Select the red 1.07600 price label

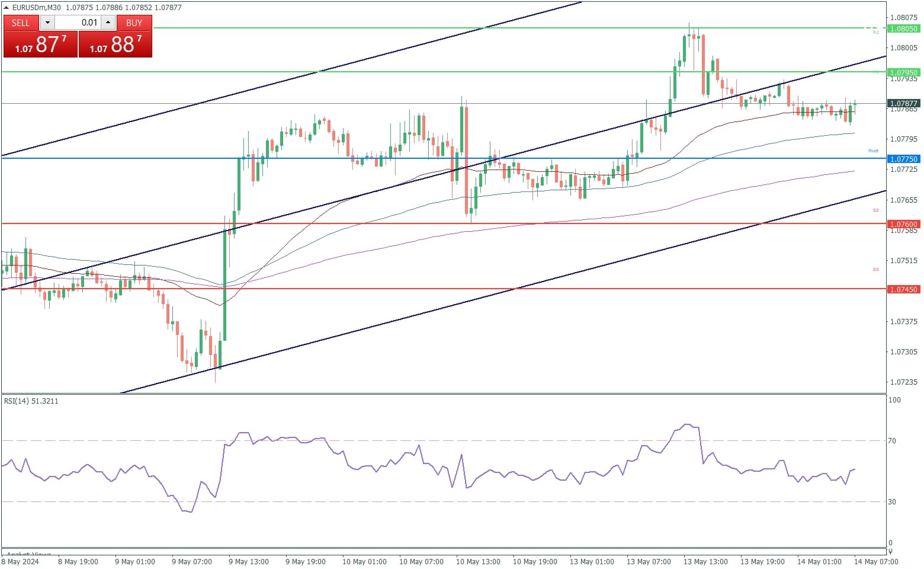point(904,224)
